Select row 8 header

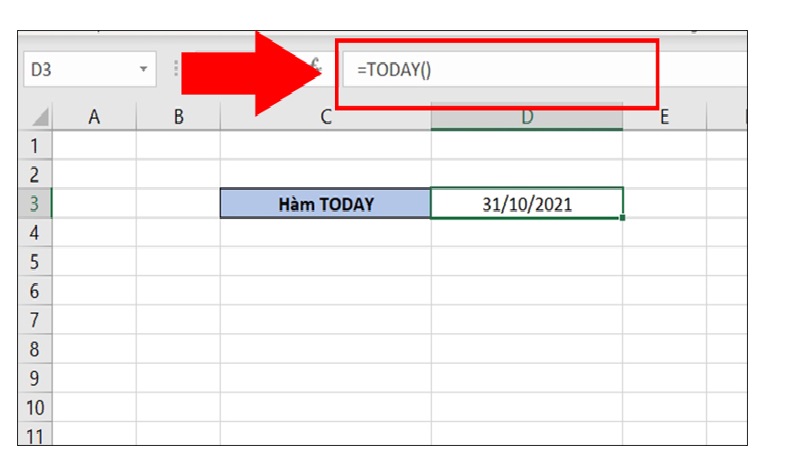click(x=35, y=350)
